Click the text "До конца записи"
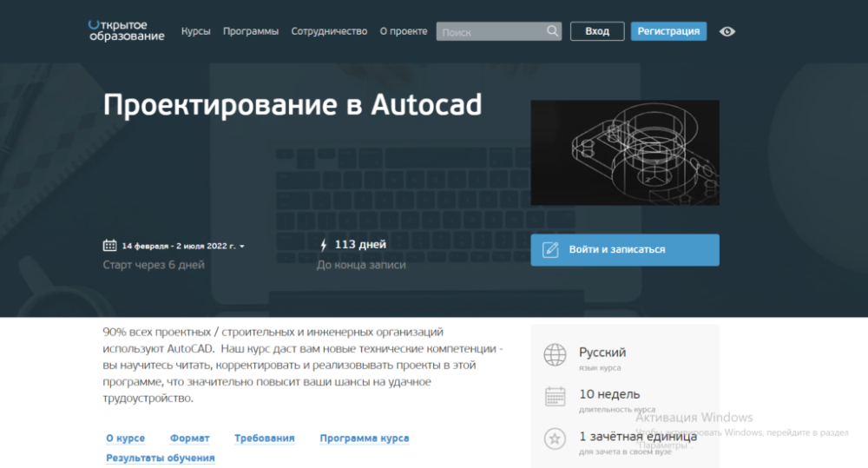Screen dimensions: 868x468 click(361, 265)
